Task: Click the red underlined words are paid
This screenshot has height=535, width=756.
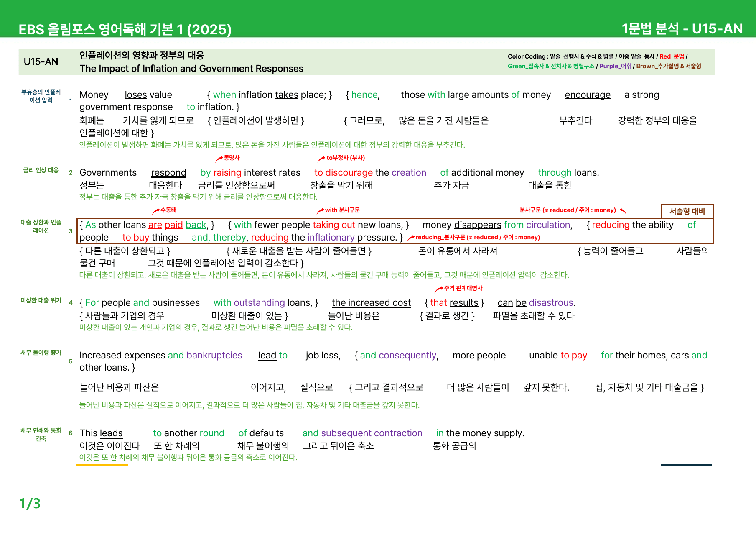Action: (x=165, y=225)
